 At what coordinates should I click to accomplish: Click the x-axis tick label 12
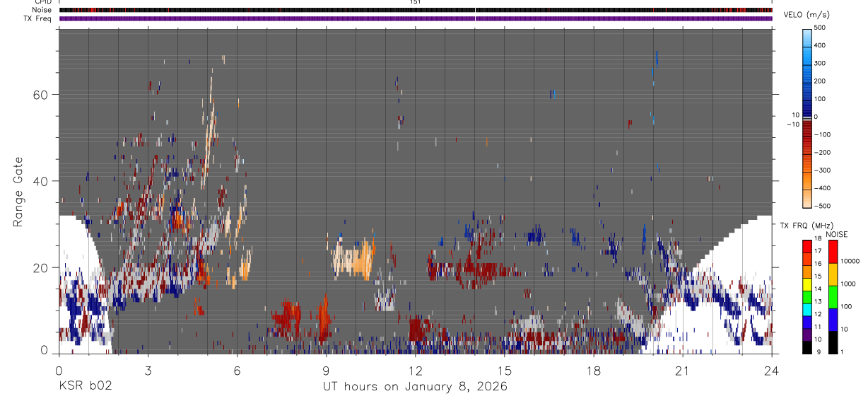(x=416, y=371)
